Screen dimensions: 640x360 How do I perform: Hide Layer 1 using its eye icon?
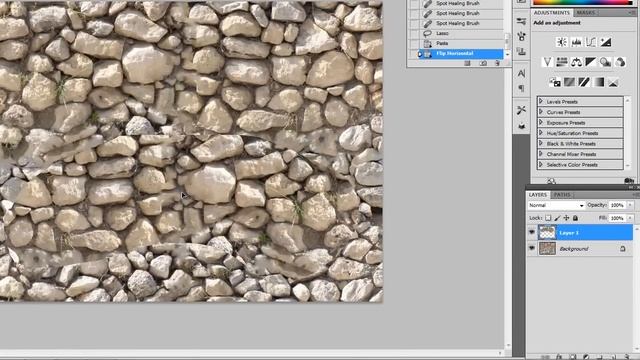[532, 233]
